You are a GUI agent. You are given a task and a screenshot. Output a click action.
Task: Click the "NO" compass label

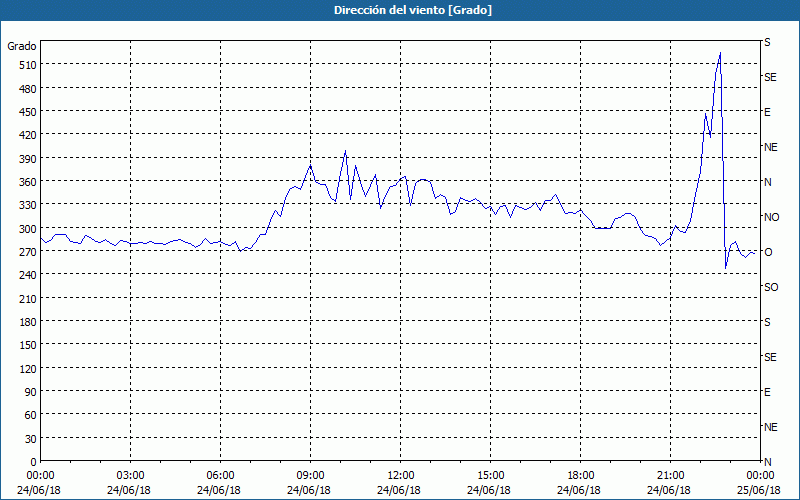(771, 217)
